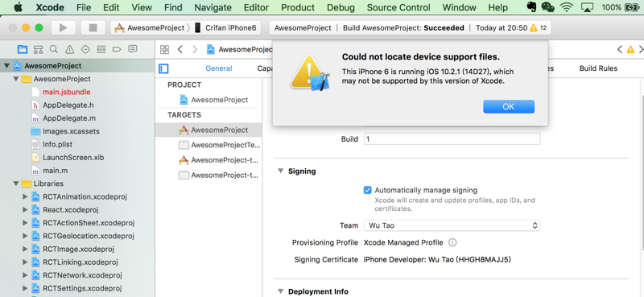Open the Product menu
The image size is (644, 297).
click(298, 7)
